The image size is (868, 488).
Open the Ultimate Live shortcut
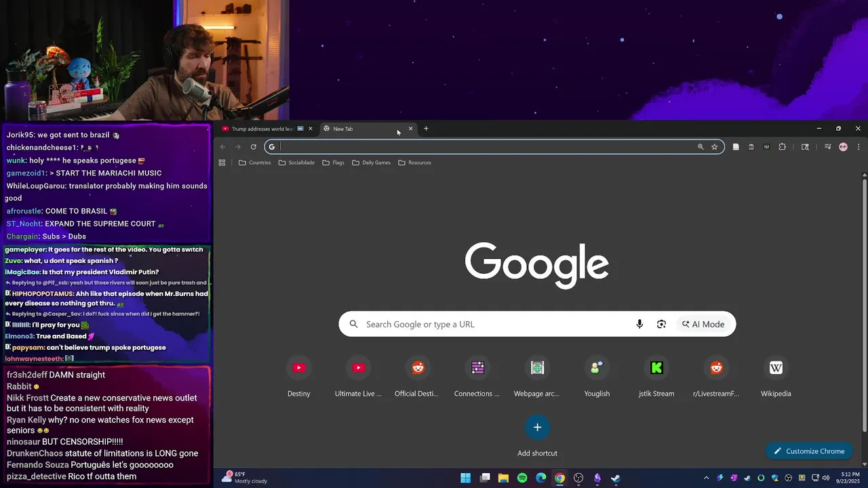click(x=359, y=376)
